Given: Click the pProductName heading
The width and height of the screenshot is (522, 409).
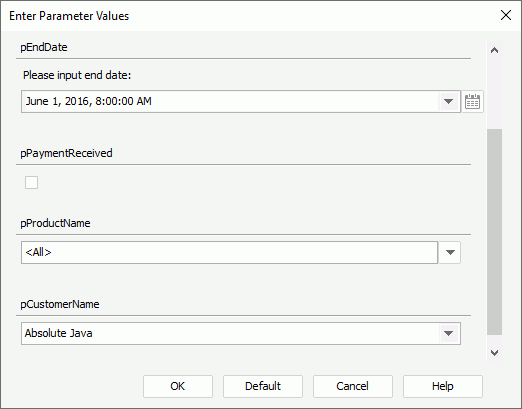Looking at the screenshot, I should click(55, 223).
